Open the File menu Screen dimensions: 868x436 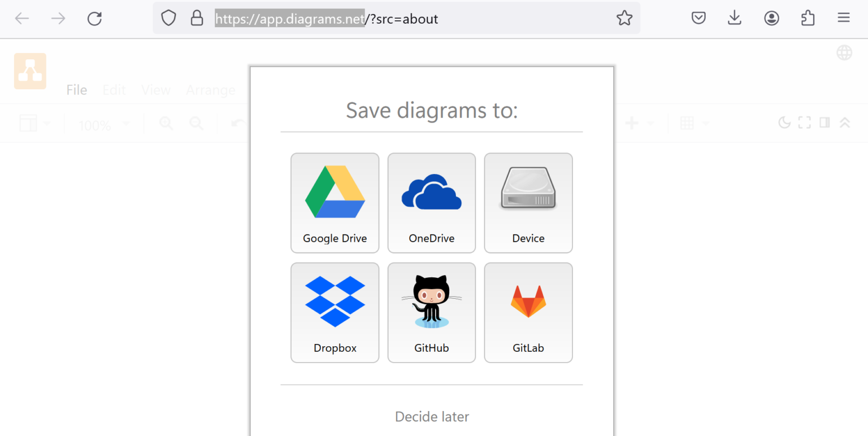pos(76,89)
